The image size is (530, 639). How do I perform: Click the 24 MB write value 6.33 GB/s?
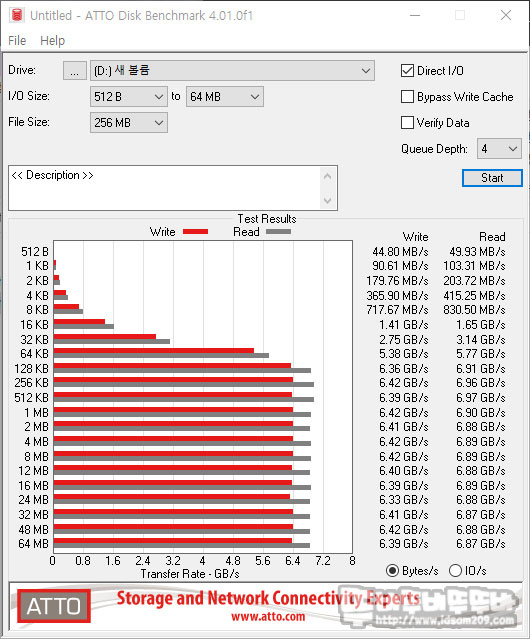[404, 500]
